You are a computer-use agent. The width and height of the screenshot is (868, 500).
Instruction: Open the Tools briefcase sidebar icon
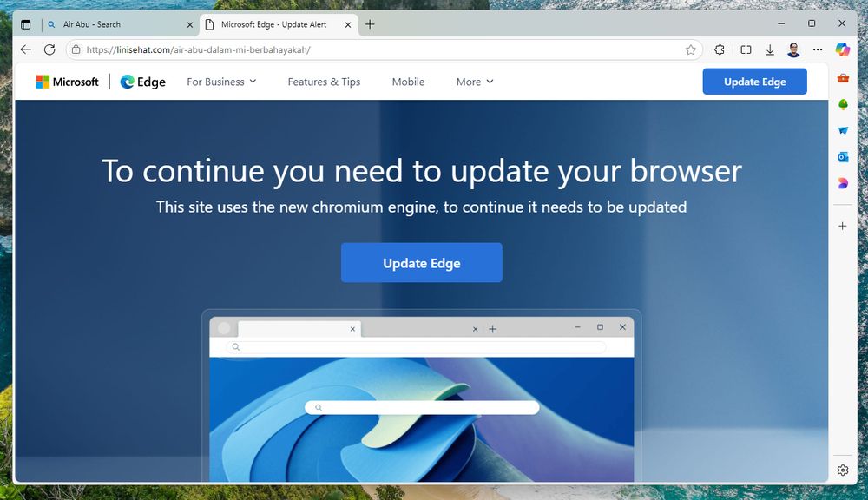pos(843,78)
